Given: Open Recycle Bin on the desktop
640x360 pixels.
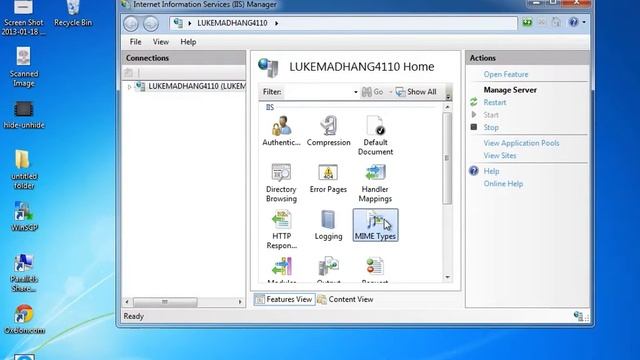Looking at the screenshot, I should pos(73,14).
